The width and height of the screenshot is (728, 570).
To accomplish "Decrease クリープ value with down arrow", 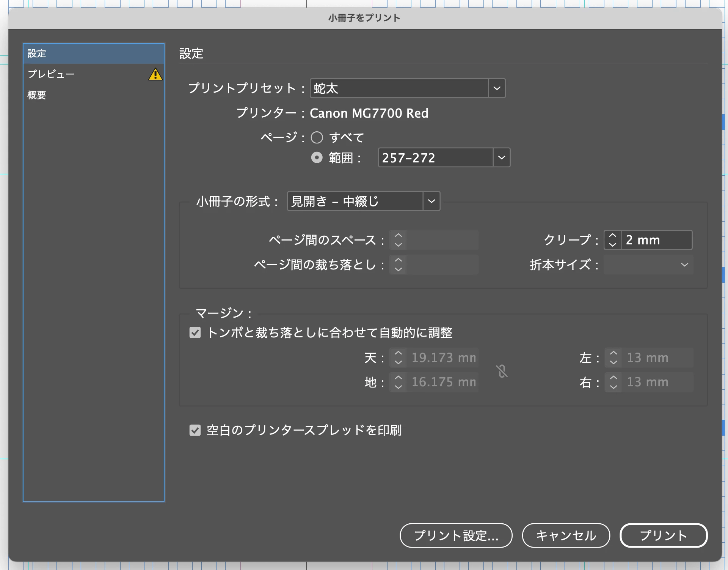I will pos(612,244).
